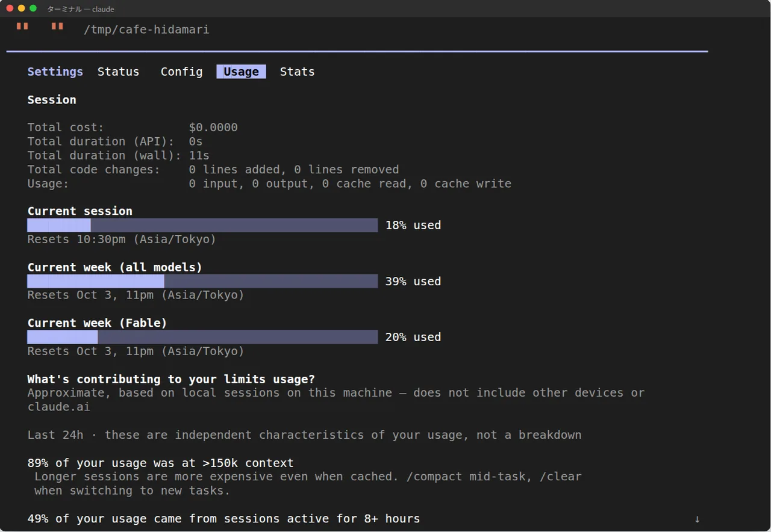
Task: Click 'Resets 10:30pm (Asia/Tokyo)' line
Action: point(122,240)
